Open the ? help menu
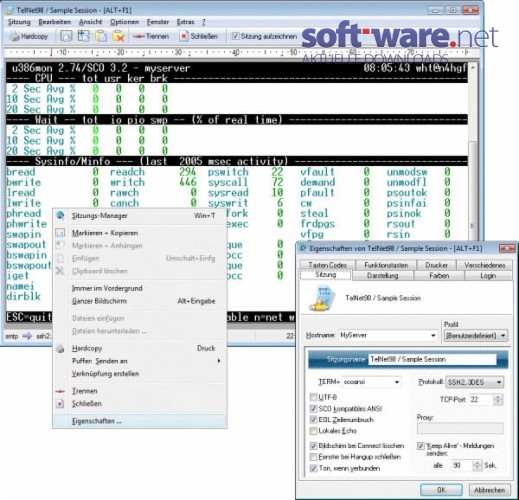This screenshot has width=519, height=500. pos(204,22)
